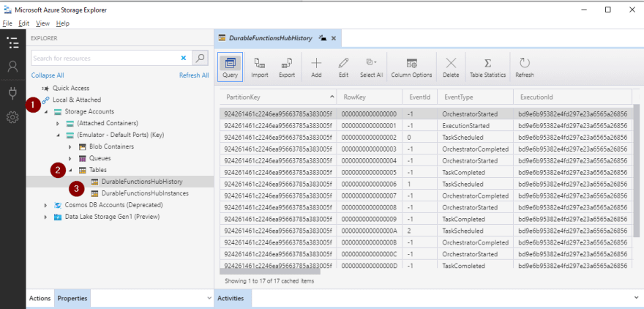Open the Edit menu
The width and height of the screenshot is (644, 309).
[24, 23]
